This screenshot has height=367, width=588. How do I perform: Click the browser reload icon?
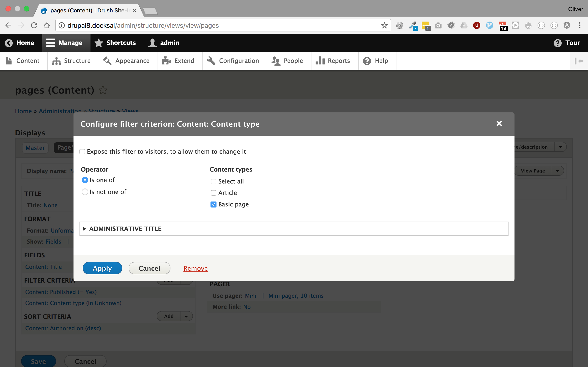click(34, 25)
